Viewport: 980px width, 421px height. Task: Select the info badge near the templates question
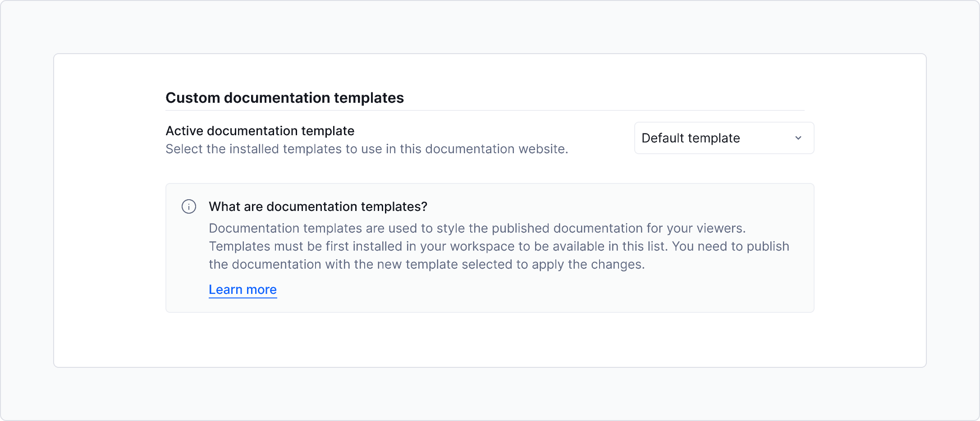point(189,206)
